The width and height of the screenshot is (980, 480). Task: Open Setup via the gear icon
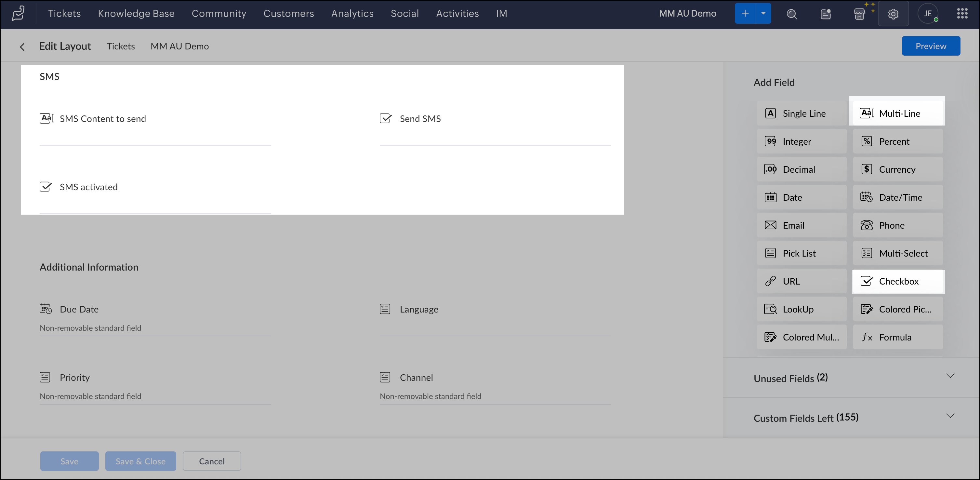893,14
